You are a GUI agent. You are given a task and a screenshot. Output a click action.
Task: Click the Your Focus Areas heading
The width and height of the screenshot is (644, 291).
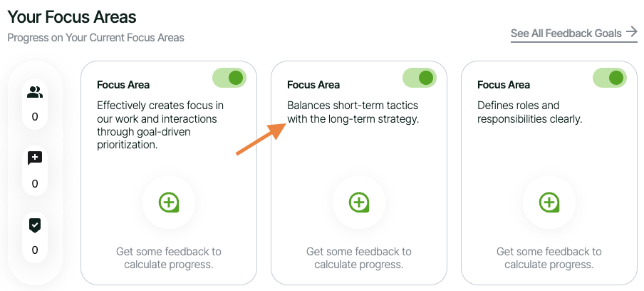(71, 16)
